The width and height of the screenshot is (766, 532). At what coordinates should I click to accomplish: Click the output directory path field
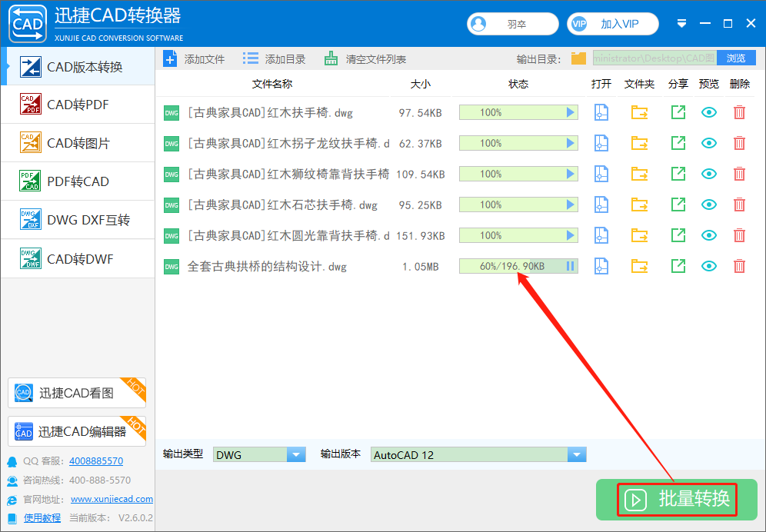(654, 58)
